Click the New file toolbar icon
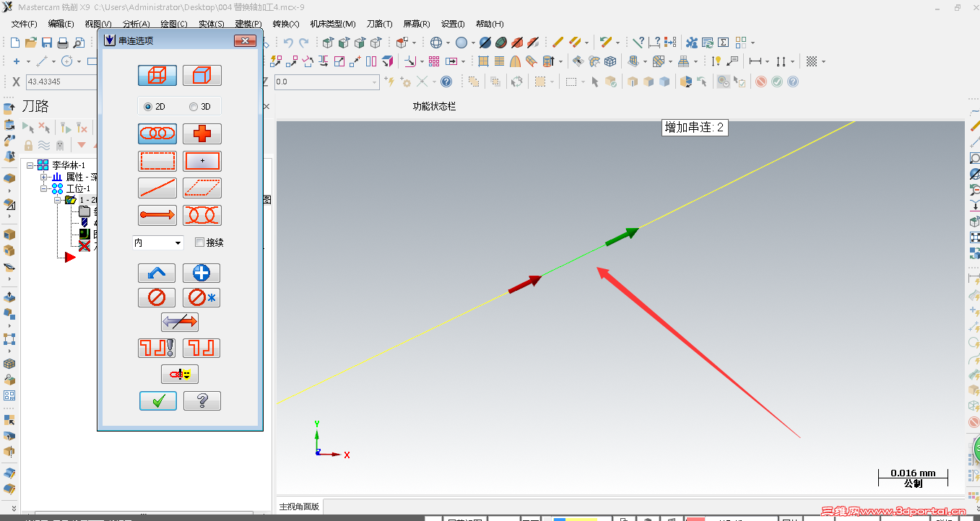980x521 pixels. (14, 43)
